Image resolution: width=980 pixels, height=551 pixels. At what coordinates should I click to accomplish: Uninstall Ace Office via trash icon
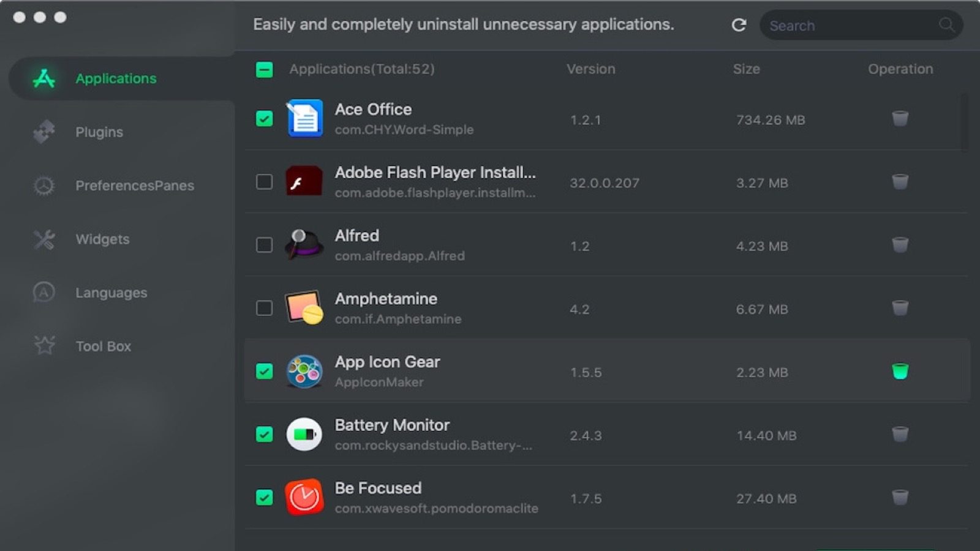pos(900,118)
